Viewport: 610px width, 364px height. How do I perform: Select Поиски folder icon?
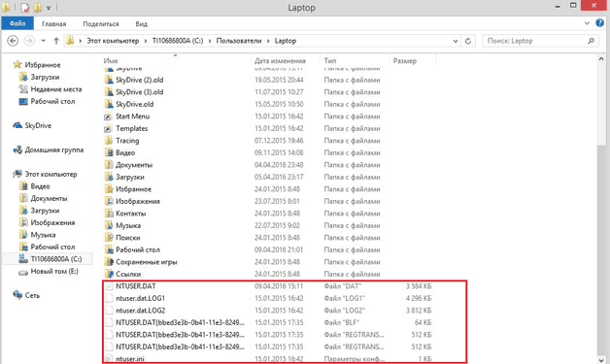[109, 237]
